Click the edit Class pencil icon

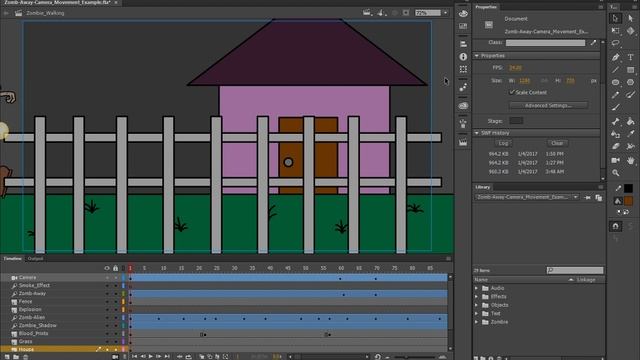[593, 42]
